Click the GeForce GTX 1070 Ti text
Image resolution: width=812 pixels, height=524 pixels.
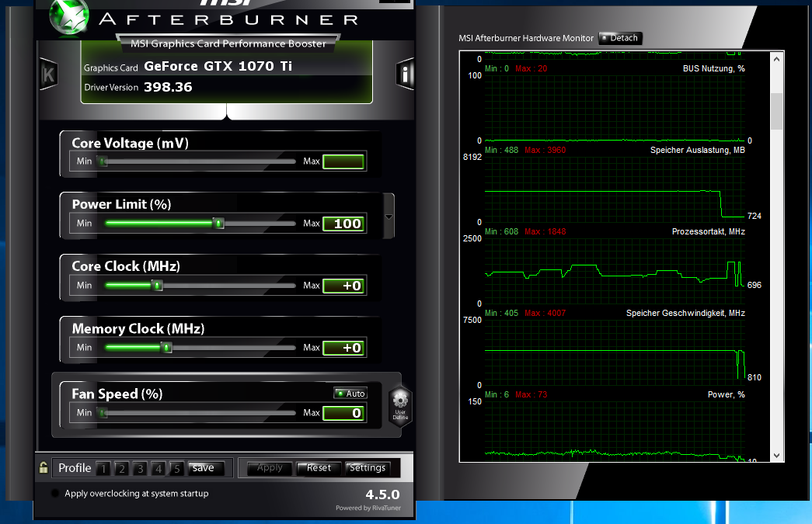tap(218, 66)
